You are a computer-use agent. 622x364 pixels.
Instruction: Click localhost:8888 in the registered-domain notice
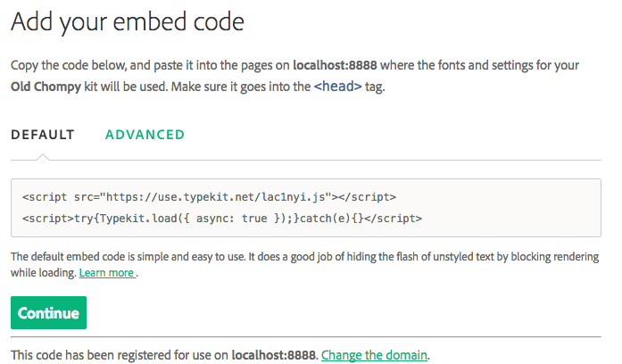click(x=274, y=355)
